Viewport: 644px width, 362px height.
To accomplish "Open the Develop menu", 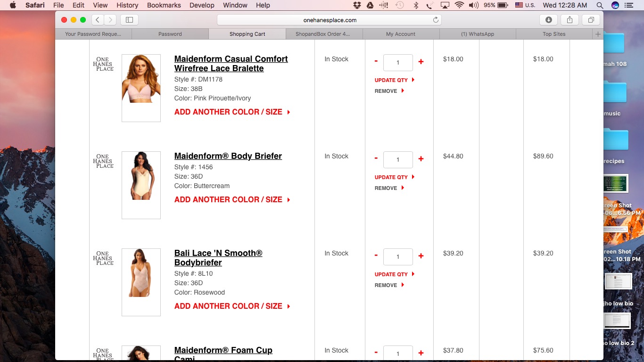I will pyautogui.click(x=202, y=5).
